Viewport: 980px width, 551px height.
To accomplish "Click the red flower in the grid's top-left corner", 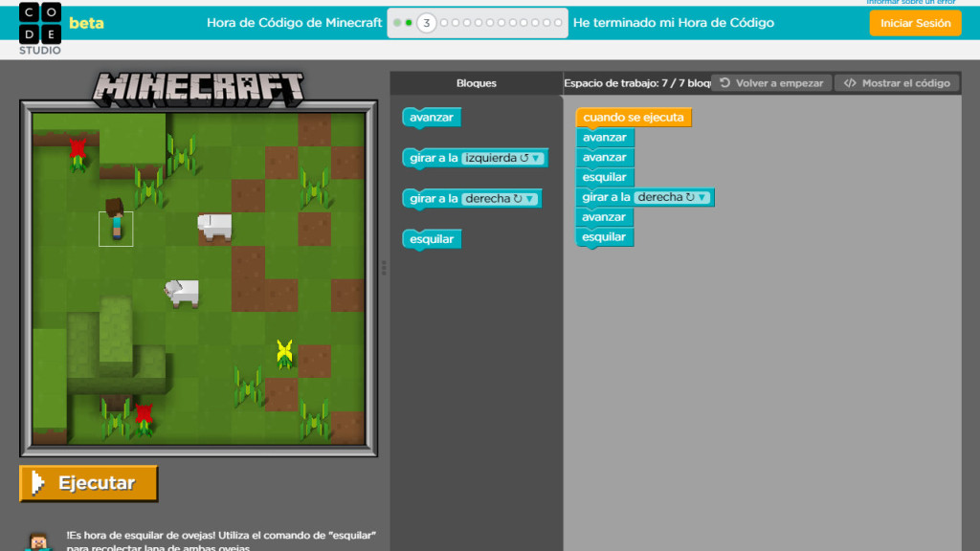I will click(78, 154).
